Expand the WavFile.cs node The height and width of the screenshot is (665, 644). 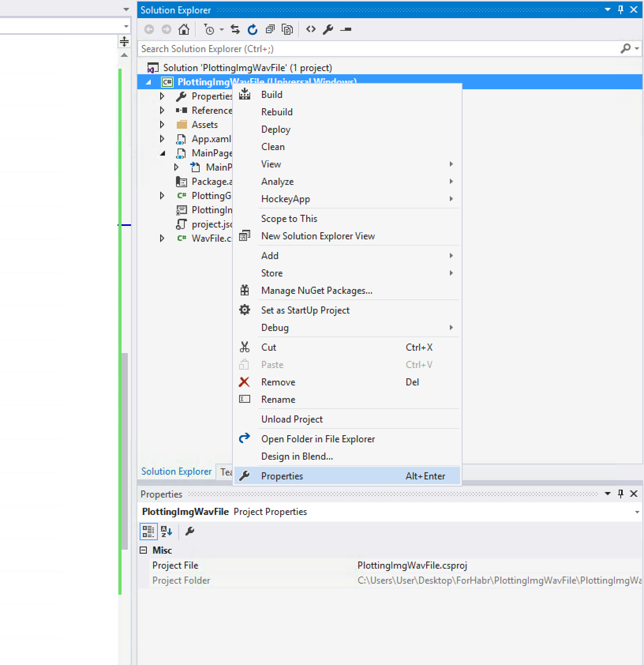(x=162, y=238)
